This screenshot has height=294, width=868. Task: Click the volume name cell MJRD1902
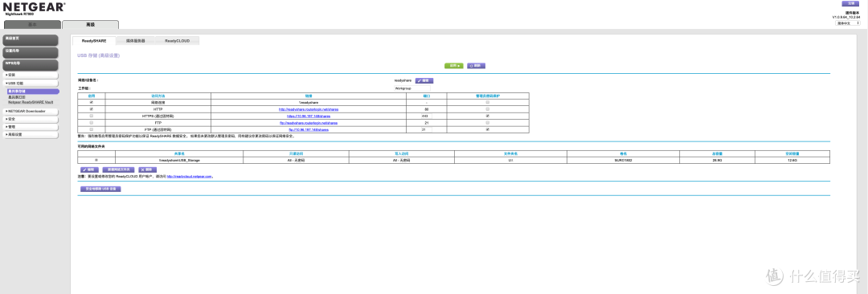623,160
